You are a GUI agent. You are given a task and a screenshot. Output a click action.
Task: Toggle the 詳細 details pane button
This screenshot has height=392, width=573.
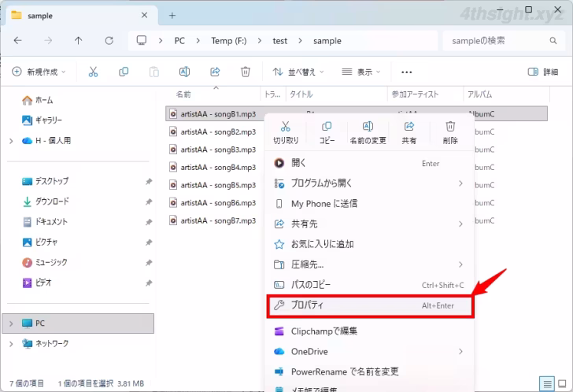pyautogui.click(x=542, y=72)
